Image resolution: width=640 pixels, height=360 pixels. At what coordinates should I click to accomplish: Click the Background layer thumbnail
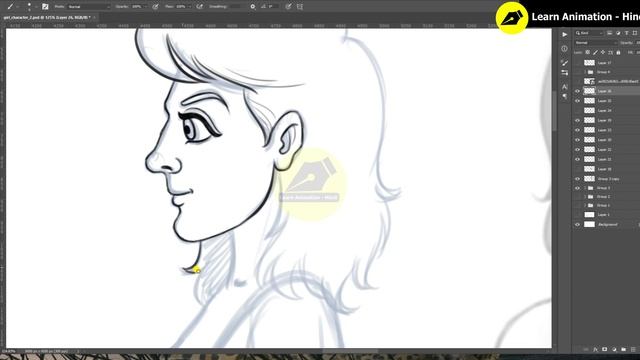pos(589,224)
